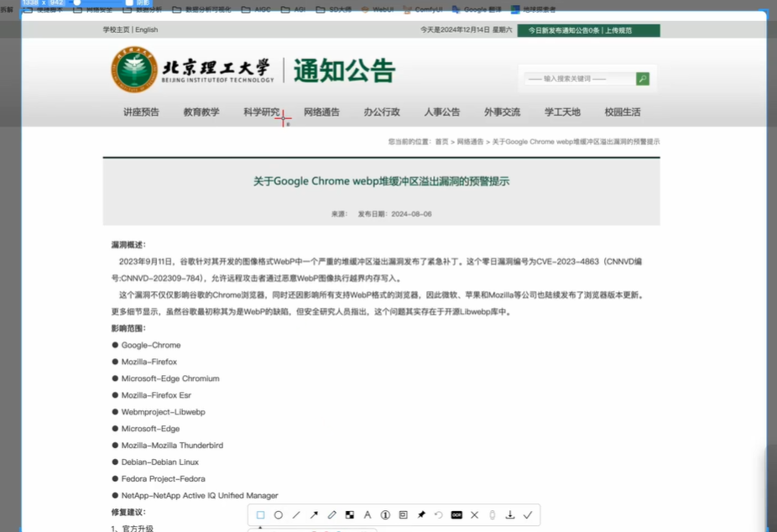This screenshot has width=777, height=532.
Task: Open the 人事公告 navigation menu
Action: click(441, 112)
